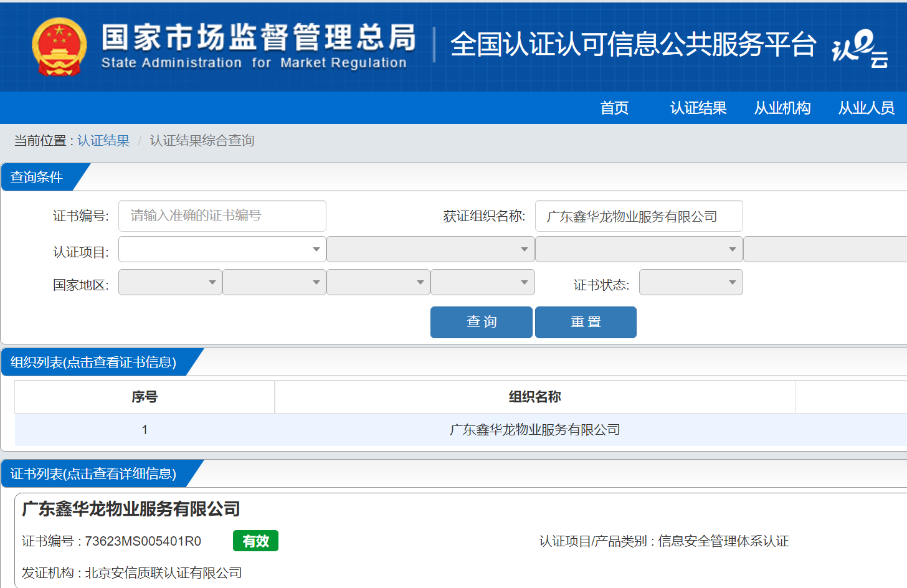The image size is (907, 588).
Task: Select the 组织列表 panel tab
Action: click(x=93, y=362)
